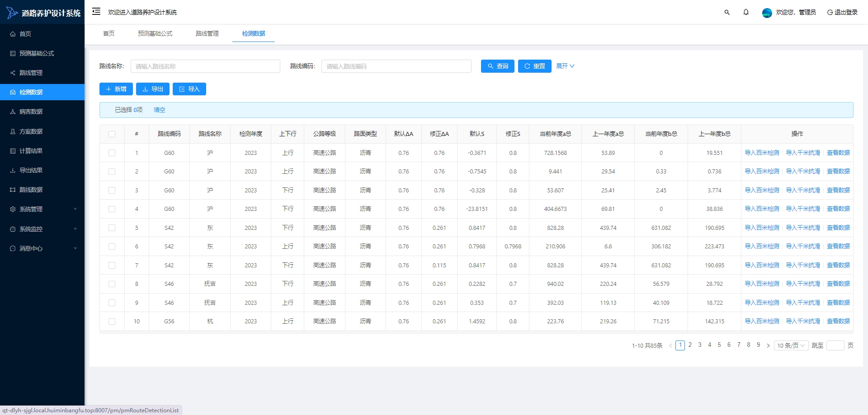Check the checkbox for row 5
This screenshot has width=868, height=415.
pos(112,228)
